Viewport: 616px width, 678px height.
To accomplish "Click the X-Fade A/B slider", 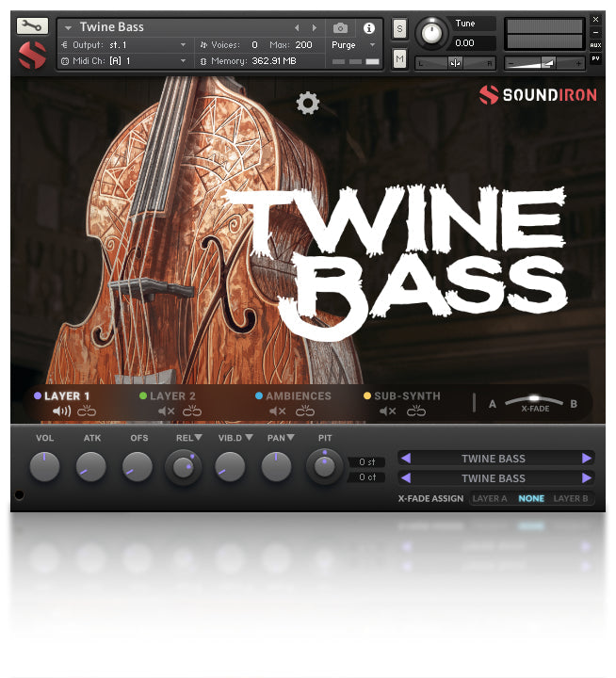I will (534, 402).
